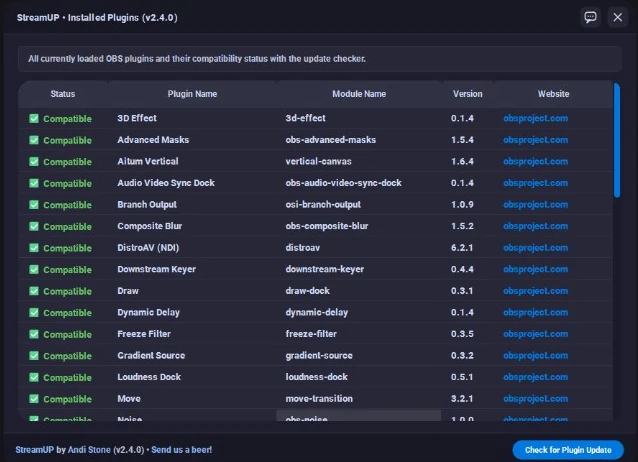This screenshot has width=638, height=462.
Task: Click module name distroav
Action: pos(303,248)
